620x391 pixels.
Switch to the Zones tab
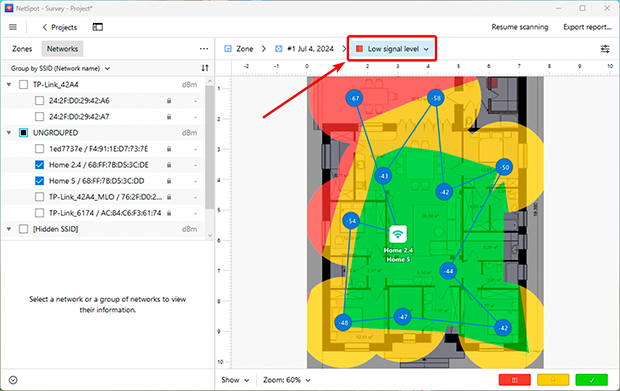22,49
